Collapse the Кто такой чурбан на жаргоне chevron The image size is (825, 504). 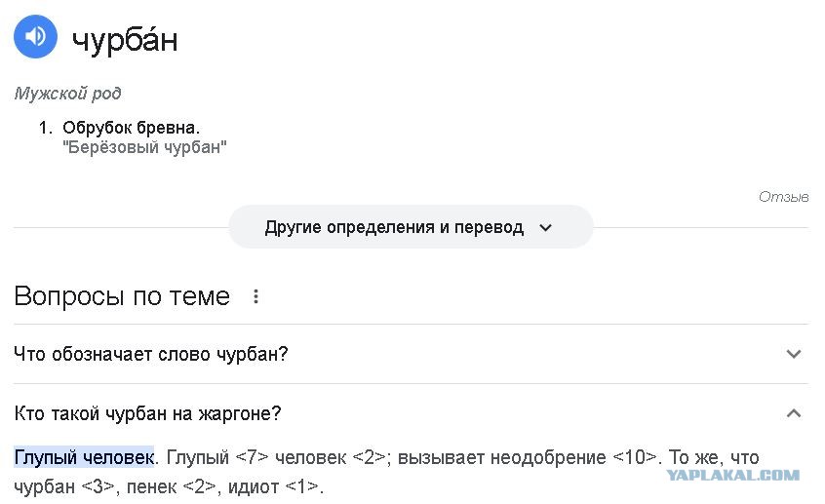(794, 413)
